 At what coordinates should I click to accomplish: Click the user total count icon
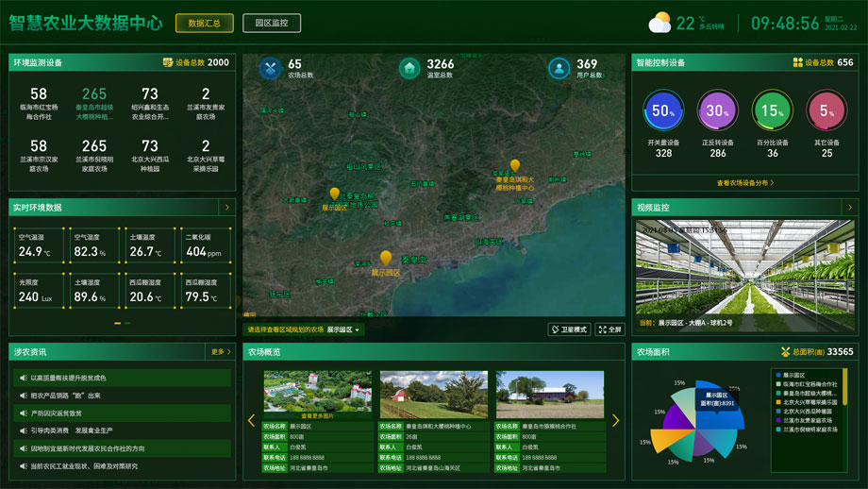559,69
